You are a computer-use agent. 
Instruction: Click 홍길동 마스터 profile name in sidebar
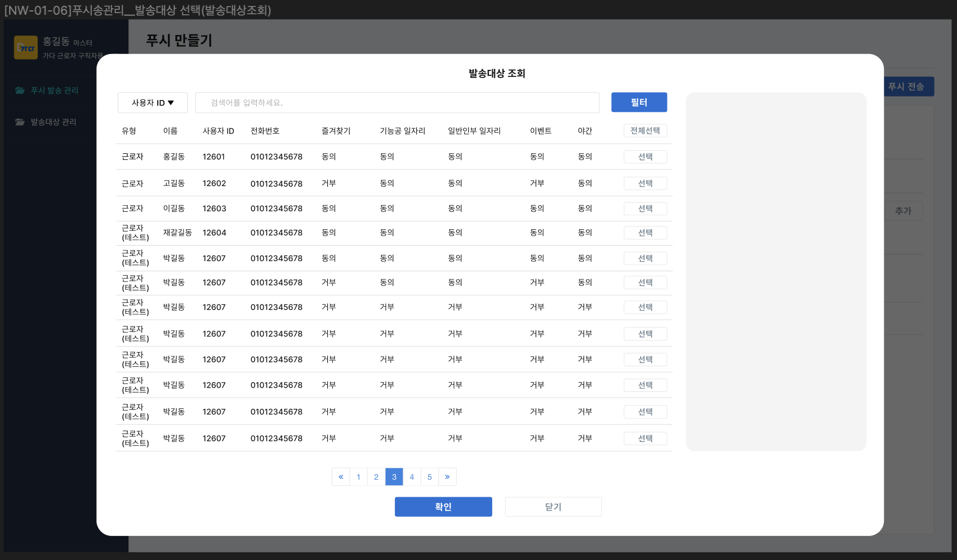67,42
